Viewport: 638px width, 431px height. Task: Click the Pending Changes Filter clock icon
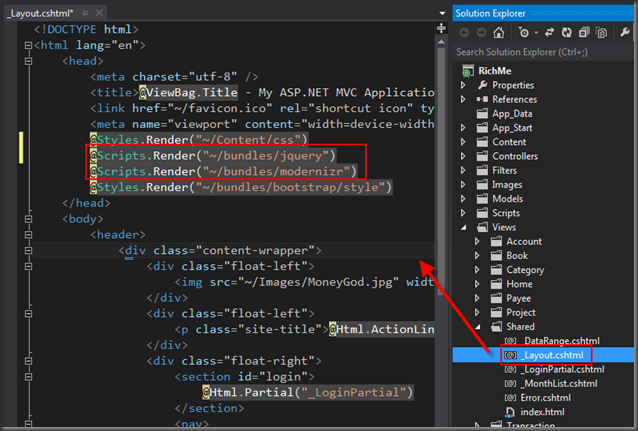(524, 32)
